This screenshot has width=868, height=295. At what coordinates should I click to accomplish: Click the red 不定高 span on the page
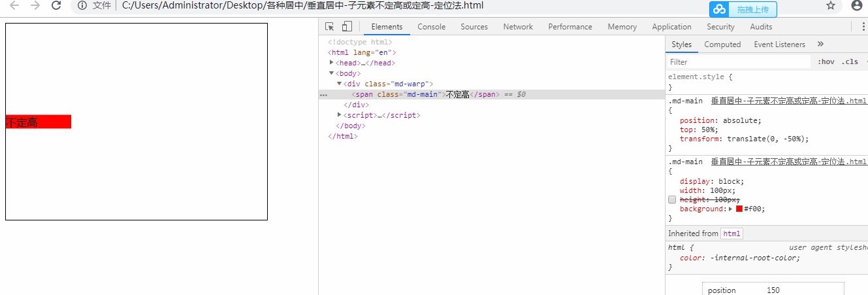pos(38,122)
